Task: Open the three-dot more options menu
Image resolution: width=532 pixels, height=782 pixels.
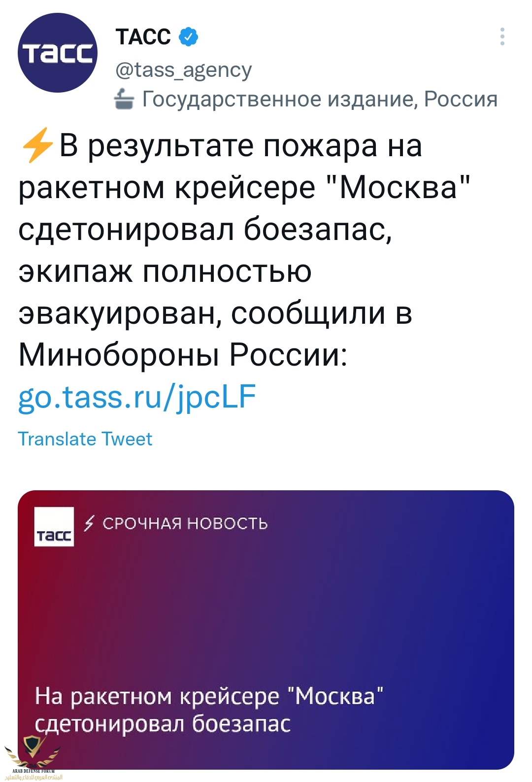Action: [502, 37]
